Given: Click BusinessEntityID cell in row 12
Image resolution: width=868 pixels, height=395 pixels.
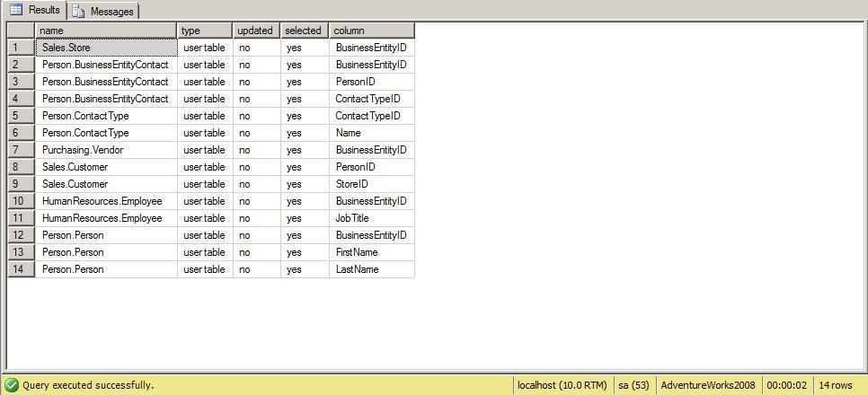Looking at the screenshot, I should point(371,235).
